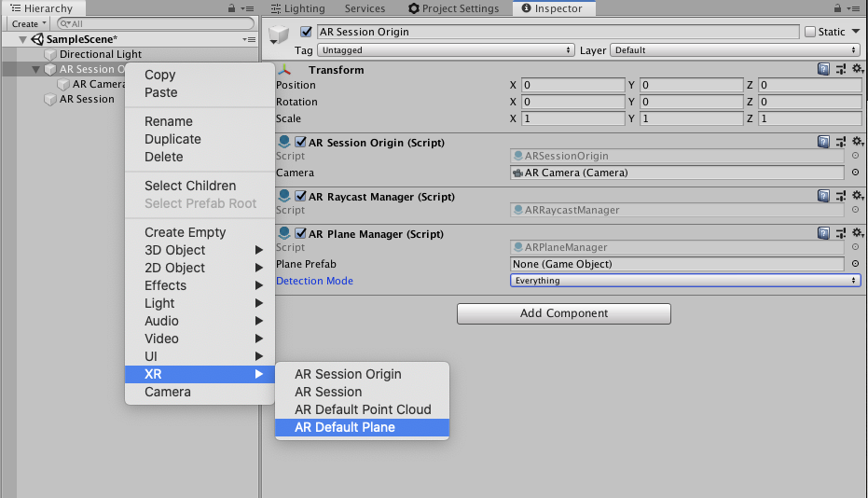
Task: Click the Transform component icon
Action: (284, 70)
